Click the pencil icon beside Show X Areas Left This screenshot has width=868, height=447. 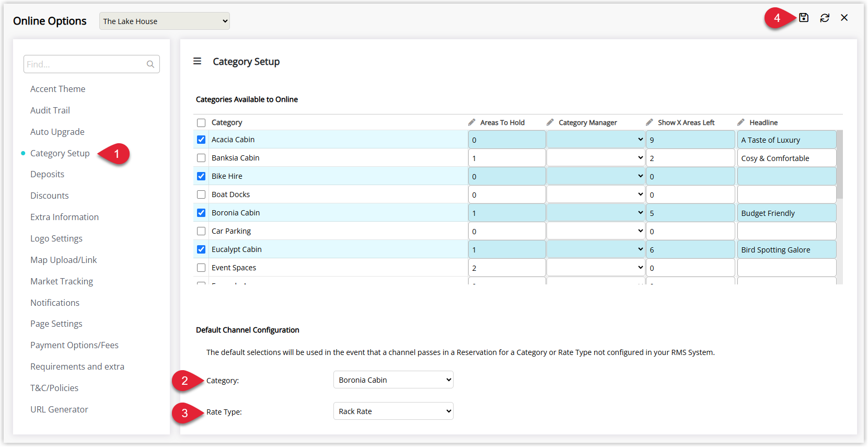(649, 122)
